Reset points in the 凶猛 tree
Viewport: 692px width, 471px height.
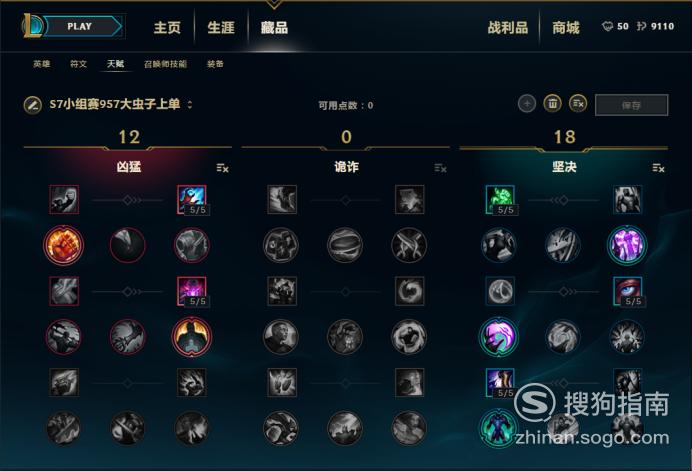coord(222,168)
